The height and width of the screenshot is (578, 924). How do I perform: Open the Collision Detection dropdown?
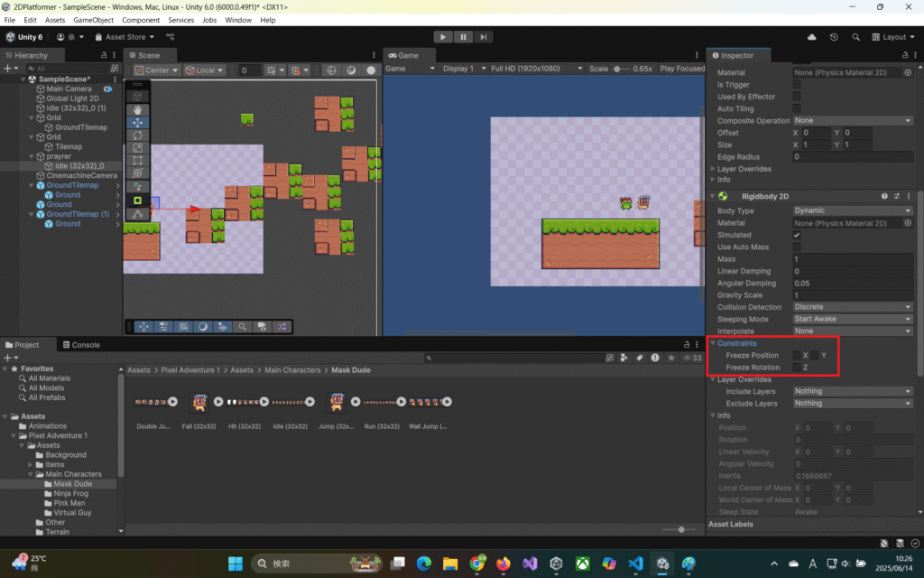click(853, 307)
